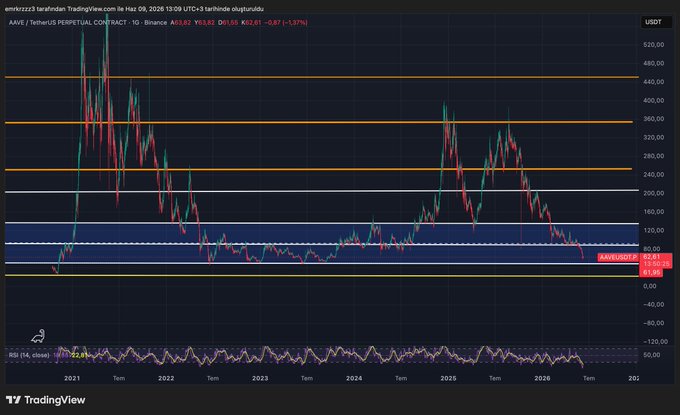Click the red 61,95 price tag
680x415 pixels.
tap(651, 272)
